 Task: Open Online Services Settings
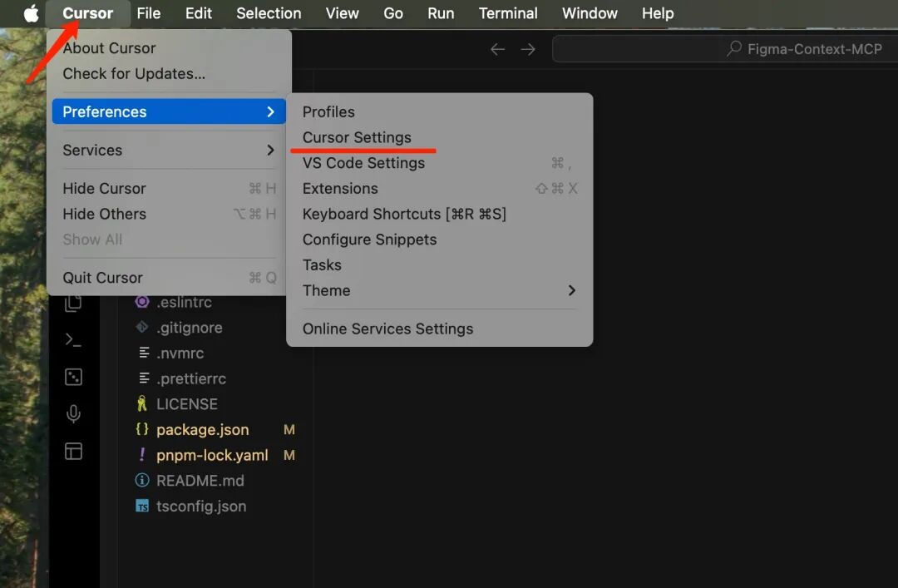(439, 329)
